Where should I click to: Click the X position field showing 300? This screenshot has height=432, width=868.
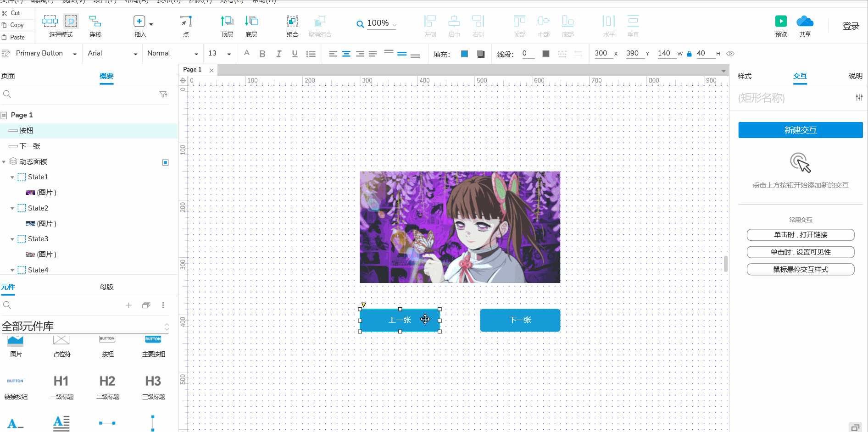[603, 54]
